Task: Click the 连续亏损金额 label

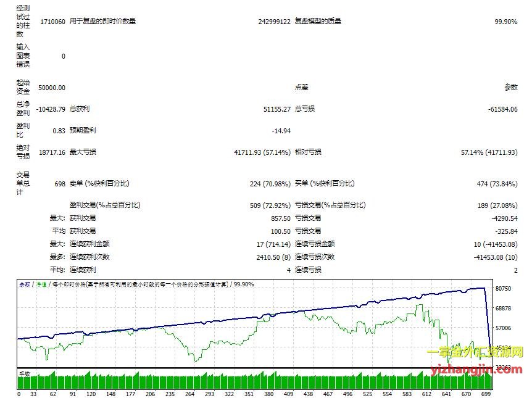Action: 315,244
